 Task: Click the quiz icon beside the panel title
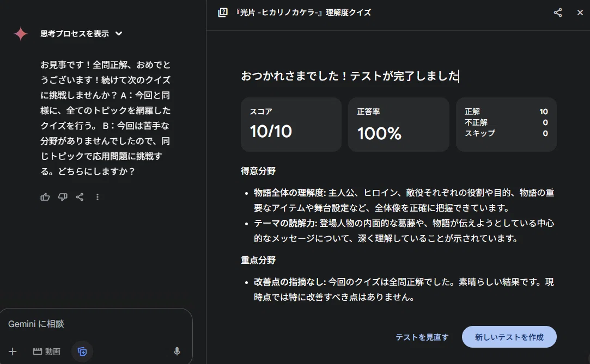click(x=223, y=13)
